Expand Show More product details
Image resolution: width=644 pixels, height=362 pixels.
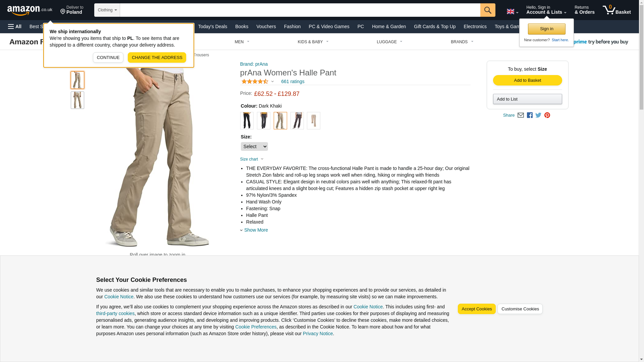(x=256, y=230)
